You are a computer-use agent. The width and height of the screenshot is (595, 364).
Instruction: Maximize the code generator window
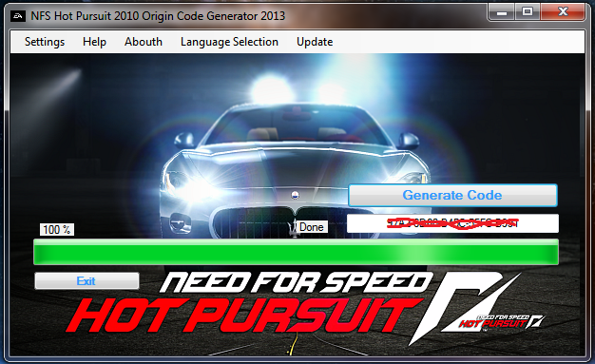point(528,12)
